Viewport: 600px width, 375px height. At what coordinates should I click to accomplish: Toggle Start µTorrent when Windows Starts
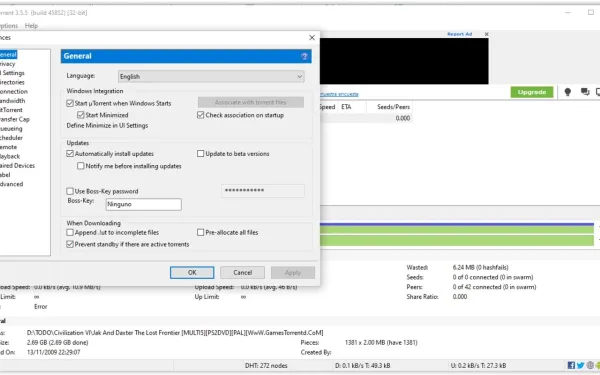coord(70,103)
